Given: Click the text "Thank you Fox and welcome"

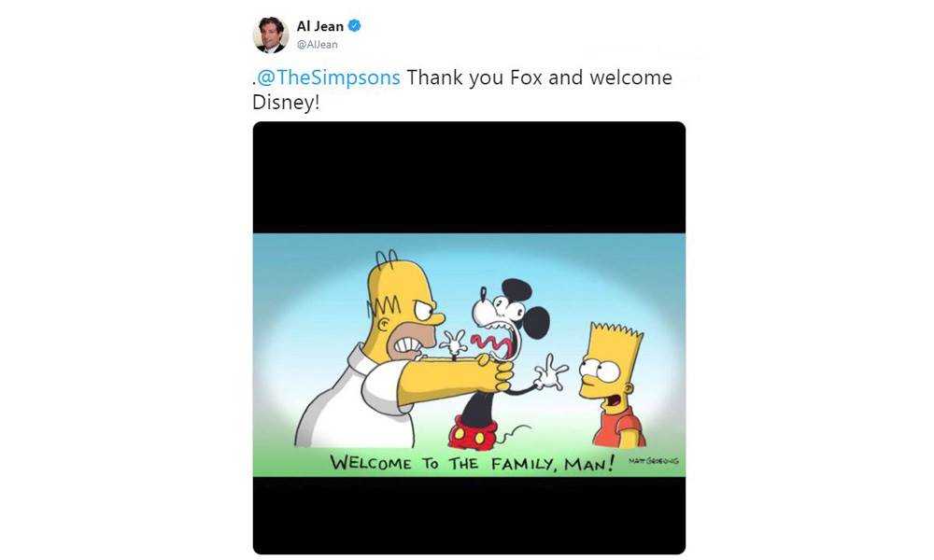Looking at the screenshot, I should pos(540,77).
